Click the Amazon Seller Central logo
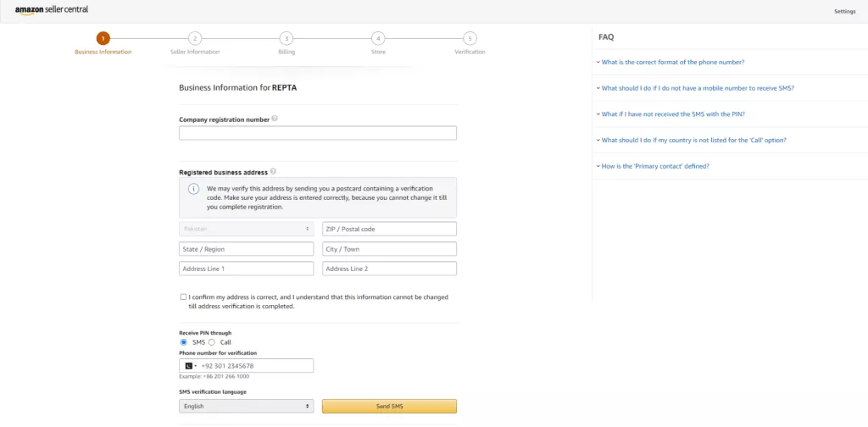The width and height of the screenshot is (868, 427). pos(52,10)
